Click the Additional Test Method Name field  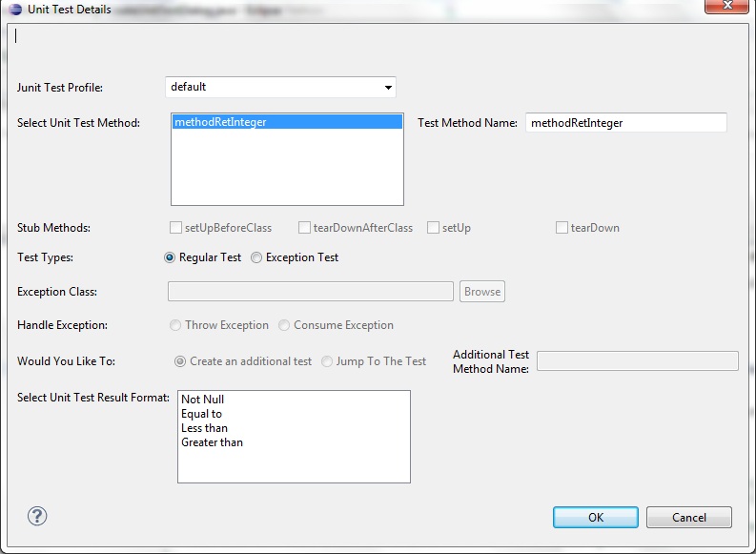[x=638, y=361]
